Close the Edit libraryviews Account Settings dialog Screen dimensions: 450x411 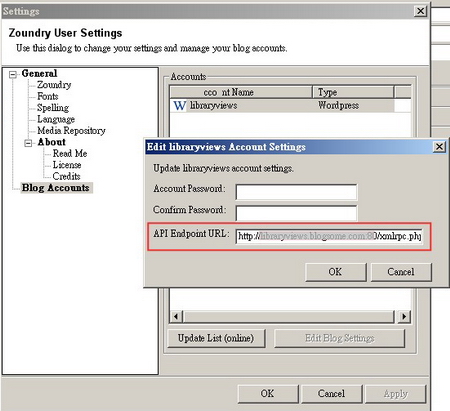click(439, 147)
